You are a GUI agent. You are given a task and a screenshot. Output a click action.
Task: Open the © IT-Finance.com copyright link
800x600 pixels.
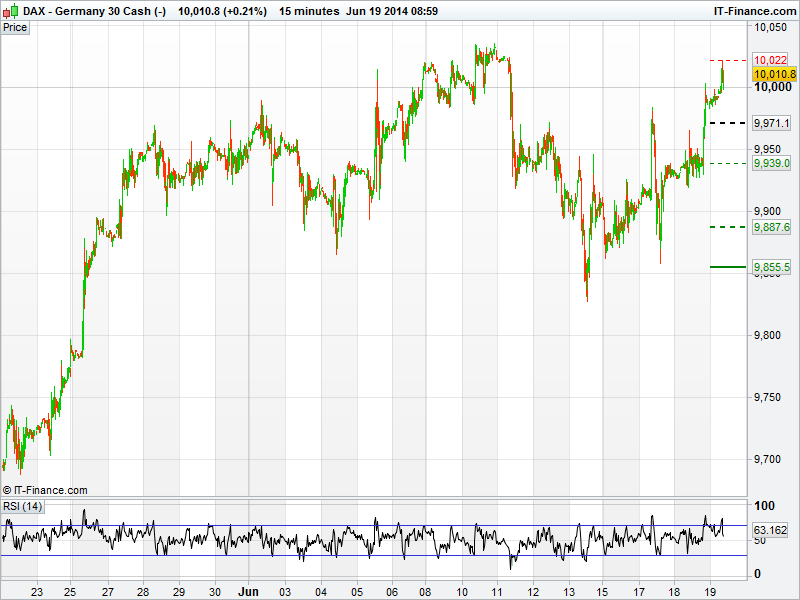pos(45,490)
